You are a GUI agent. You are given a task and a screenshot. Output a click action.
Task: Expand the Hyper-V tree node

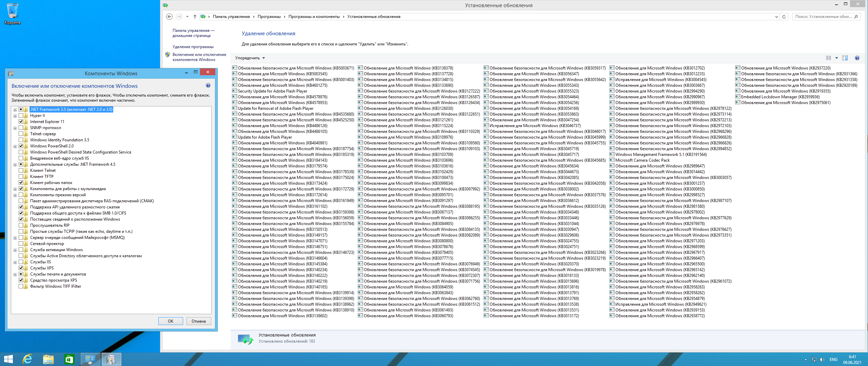tap(15, 116)
